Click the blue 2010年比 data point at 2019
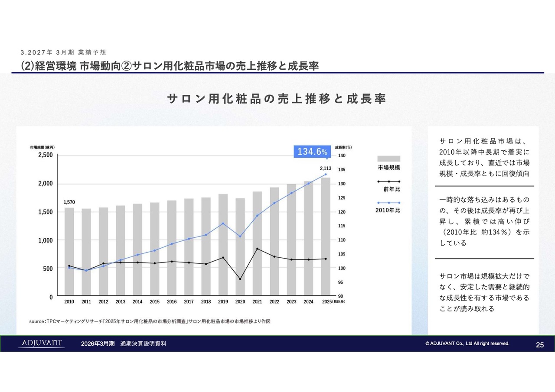 click(x=223, y=224)
